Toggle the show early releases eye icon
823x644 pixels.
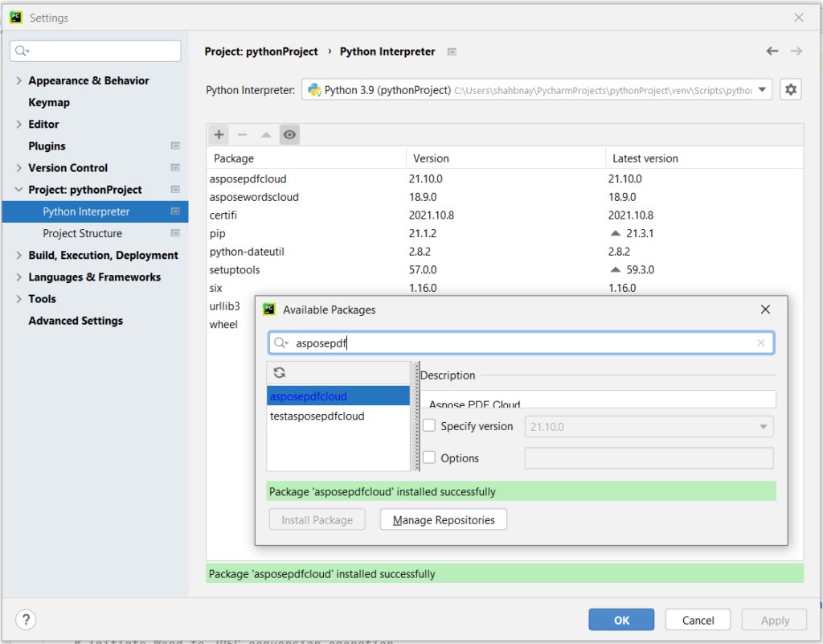coord(289,135)
